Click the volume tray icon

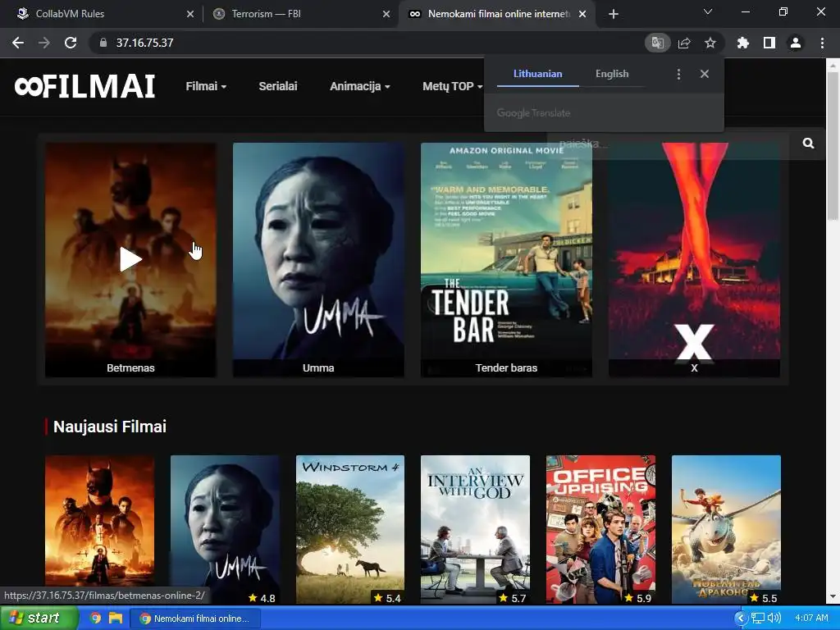774,619
